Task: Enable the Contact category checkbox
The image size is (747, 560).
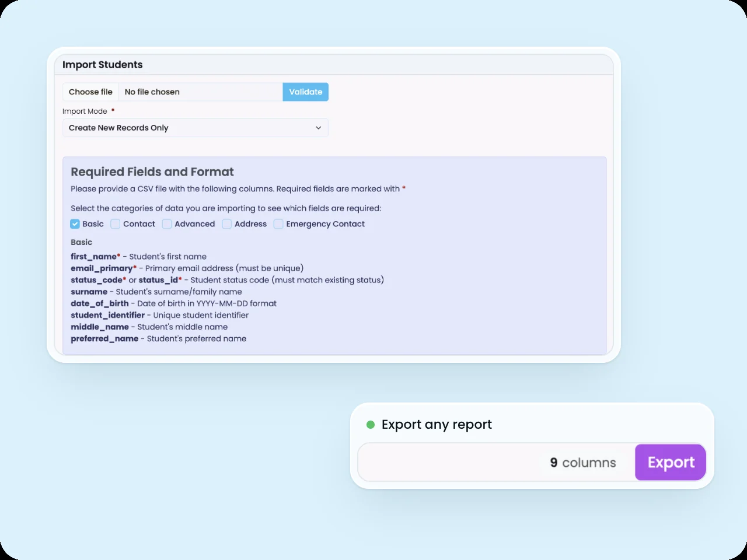Action: coord(116,224)
